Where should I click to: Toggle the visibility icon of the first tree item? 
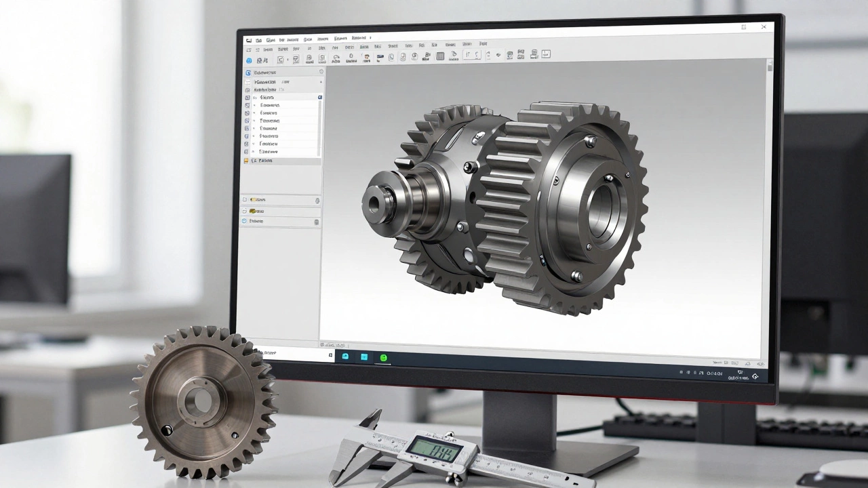[x=247, y=98]
